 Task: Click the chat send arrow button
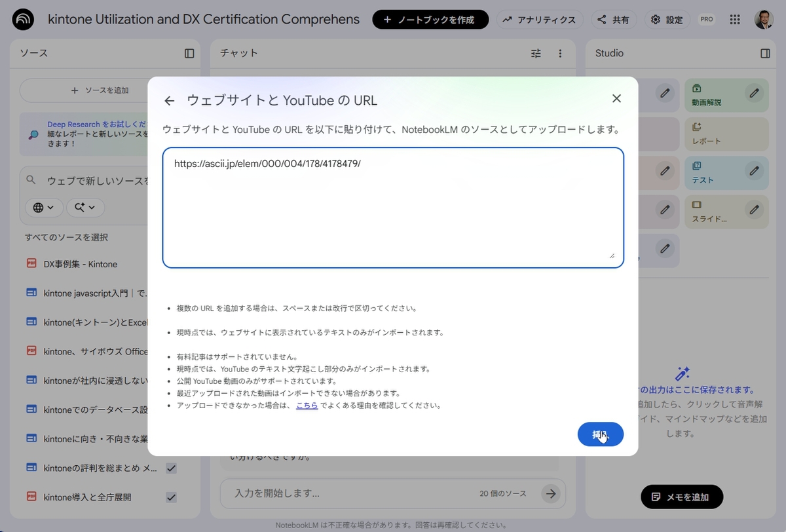pyautogui.click(x=551, y=494)
